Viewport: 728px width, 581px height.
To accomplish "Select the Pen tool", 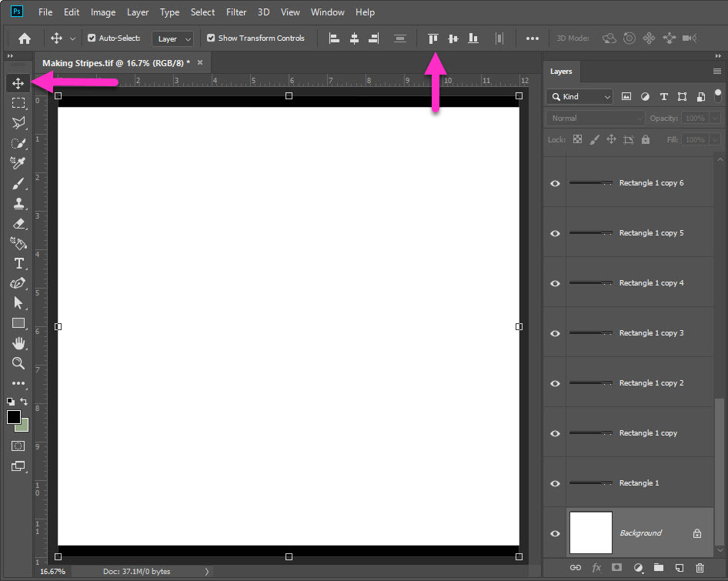I will tap(18, 283).
